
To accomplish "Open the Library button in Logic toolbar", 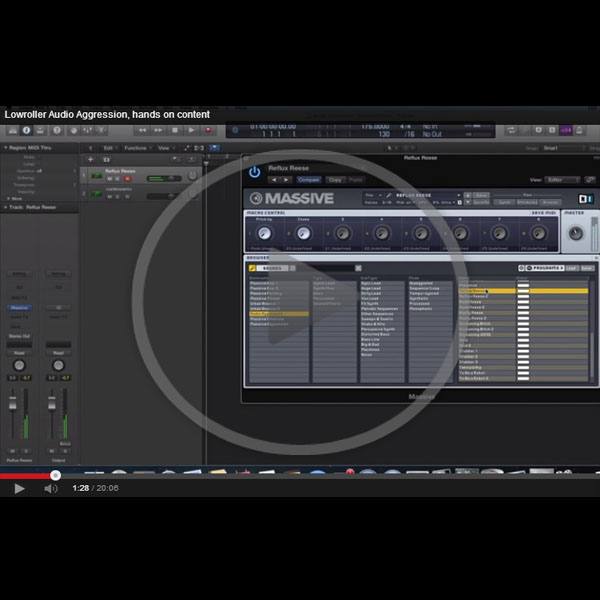I will tap(13, 130).
